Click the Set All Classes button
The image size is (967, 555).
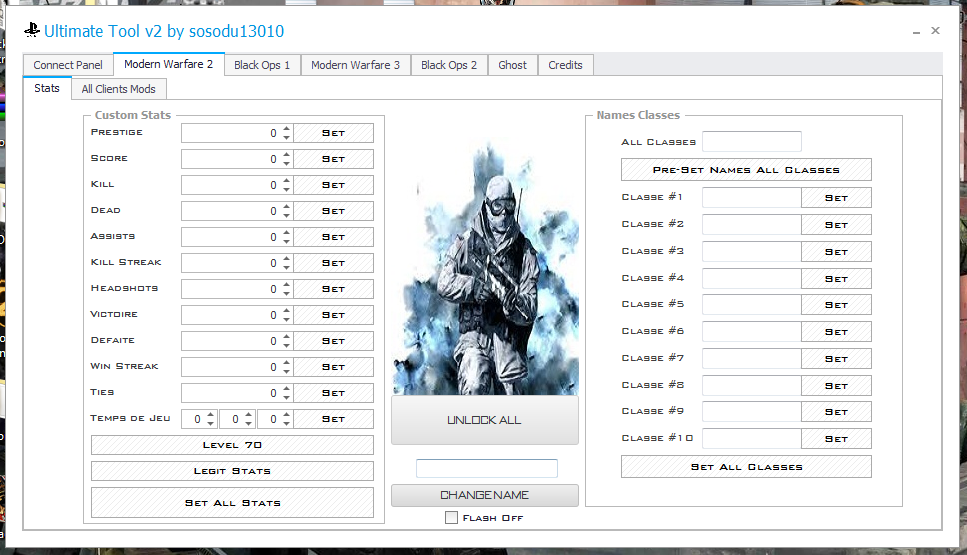tap(746, 467)
